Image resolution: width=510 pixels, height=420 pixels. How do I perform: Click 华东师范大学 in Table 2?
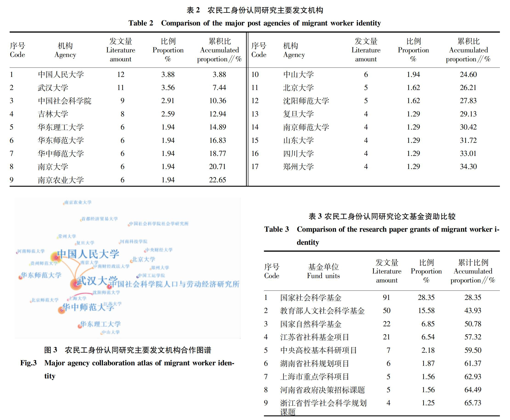point(61,140)
